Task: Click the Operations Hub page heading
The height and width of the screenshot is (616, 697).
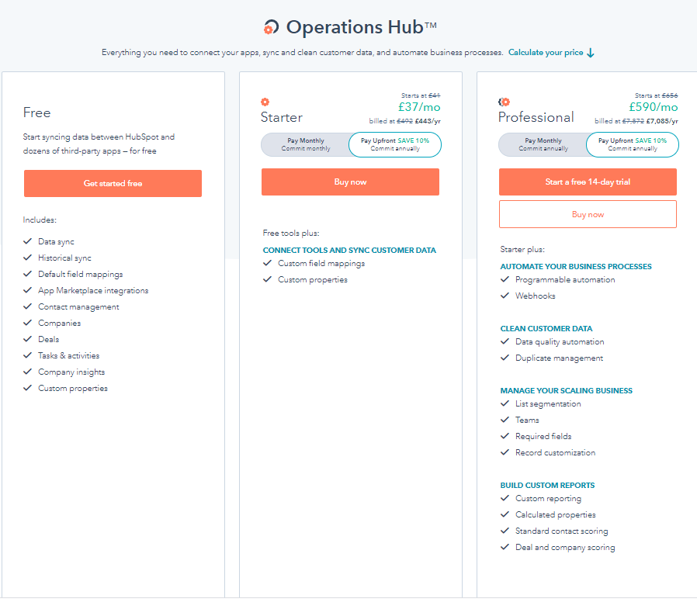Action: [x=361, y=27]
